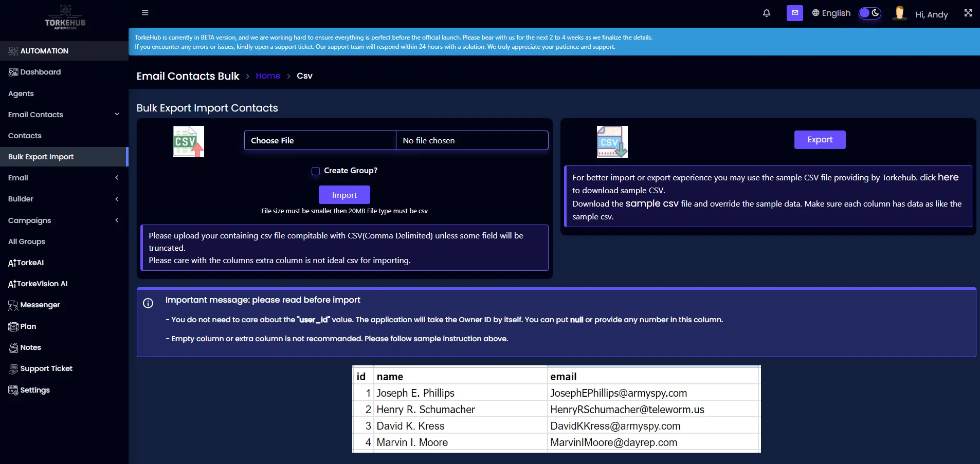This screenshot has width=980, height=464.
Task: Switch theme with the dark mode toggle
Action: (869, 13)
